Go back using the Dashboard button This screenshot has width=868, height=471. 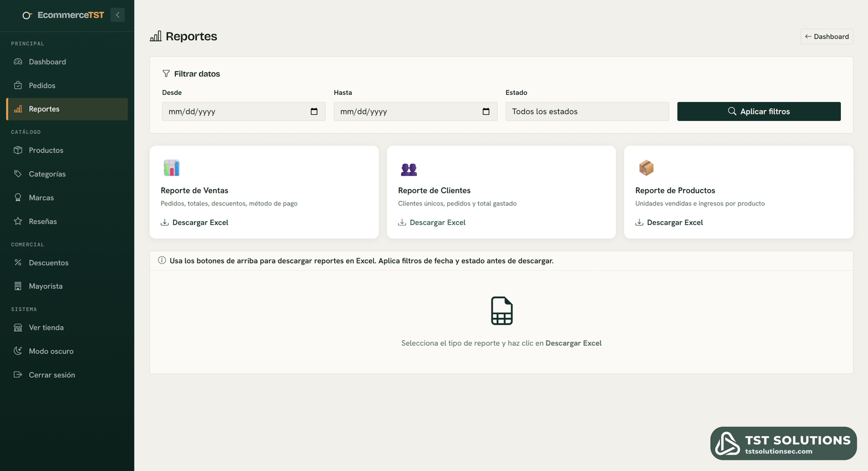pyautogui.click(x=827, y=36)
